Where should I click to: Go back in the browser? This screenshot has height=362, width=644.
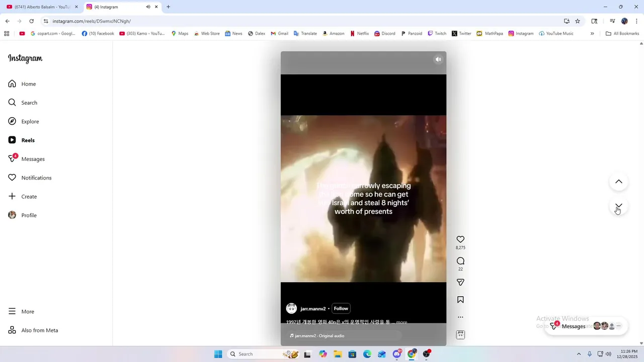(x=7, y=21)
